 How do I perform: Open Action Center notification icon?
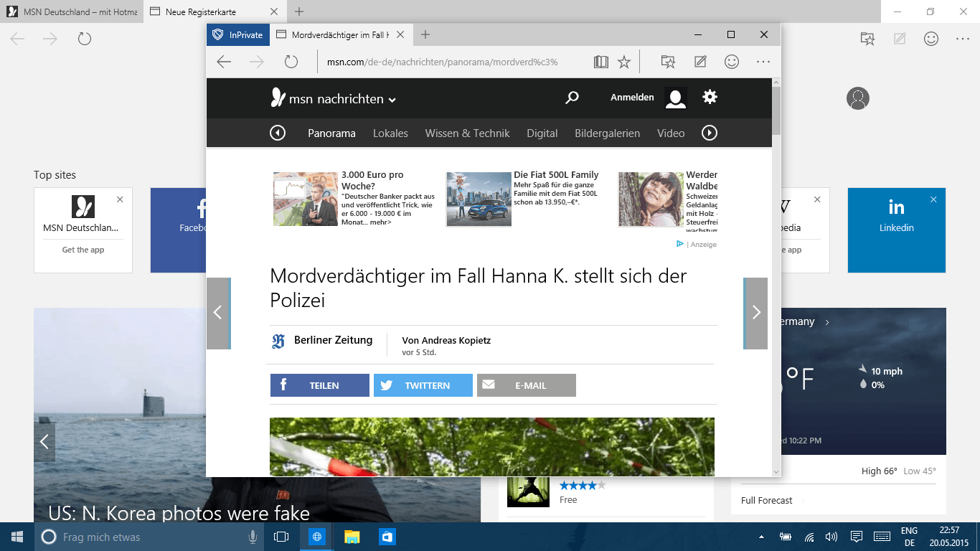click(x=856, y=537)
